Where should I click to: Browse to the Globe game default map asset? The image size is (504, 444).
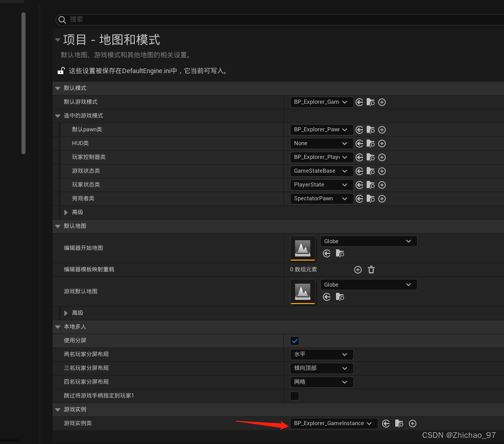(340, 297)
